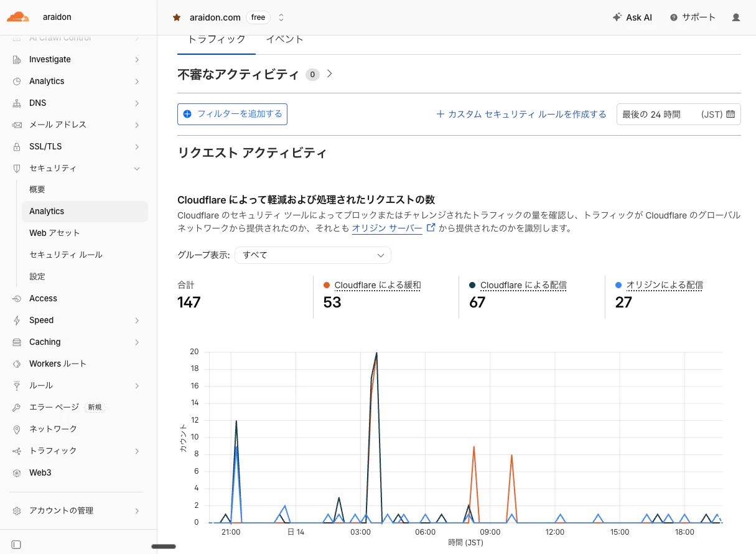Expand the SSL/TLS section chevron
This screenshot has width=756, height=554.
pos(137,147)
